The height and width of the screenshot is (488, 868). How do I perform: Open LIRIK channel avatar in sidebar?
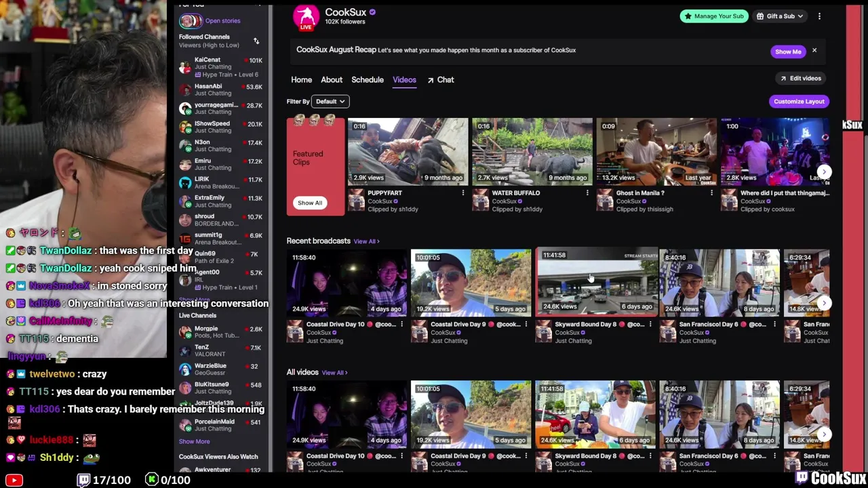185,182
